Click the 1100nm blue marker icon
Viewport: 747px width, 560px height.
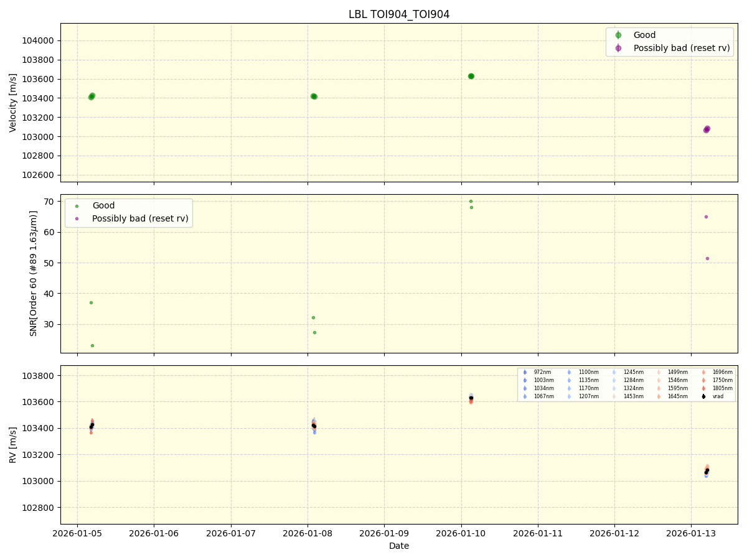pos(569,372)
